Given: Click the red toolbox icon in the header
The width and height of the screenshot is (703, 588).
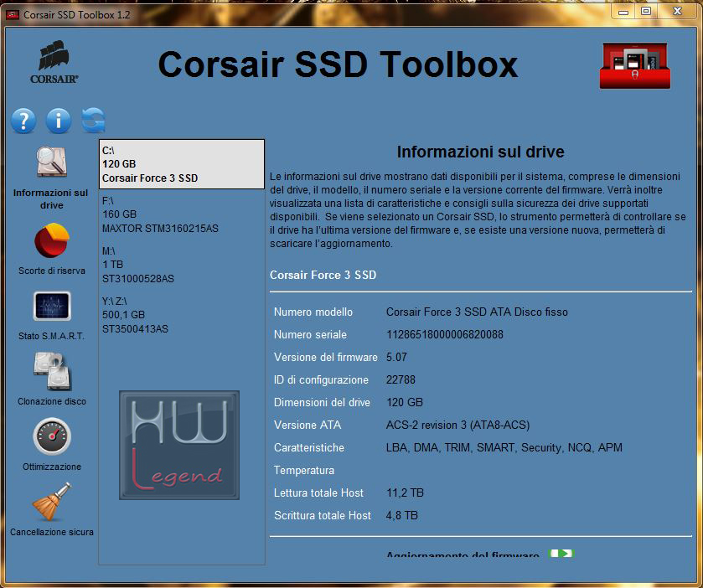Looking at the screenshot, I should (635, 65).
